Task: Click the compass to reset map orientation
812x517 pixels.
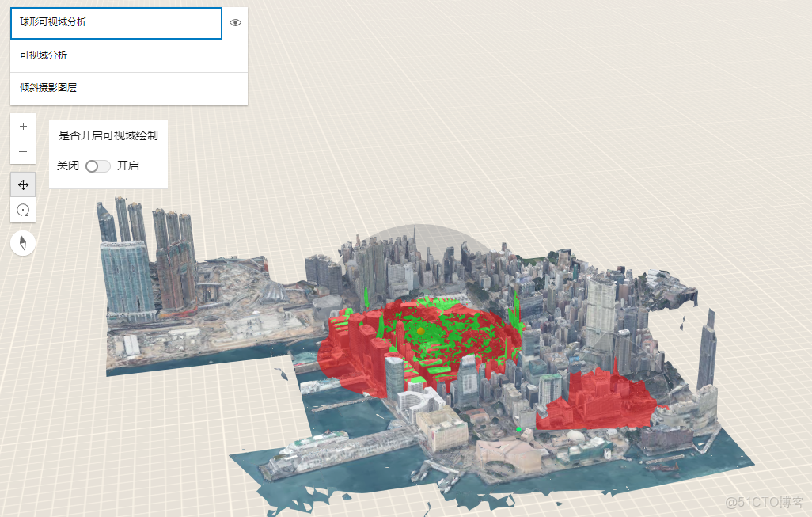Action: point(23,242)
